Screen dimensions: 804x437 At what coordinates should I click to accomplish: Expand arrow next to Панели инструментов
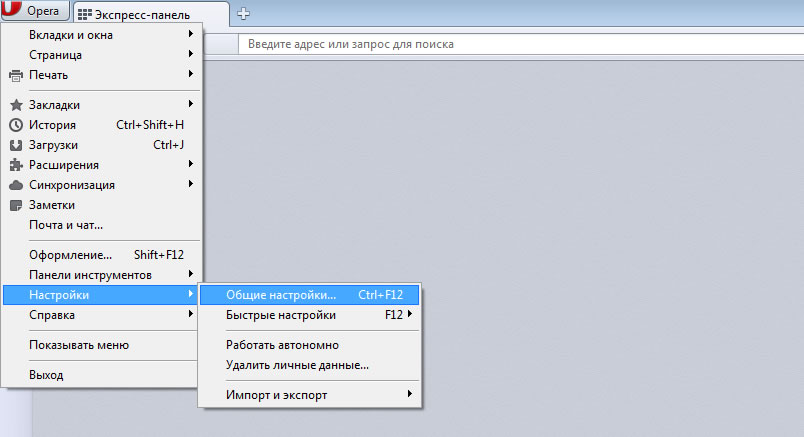pyautogui.click(x=191, y=274)
